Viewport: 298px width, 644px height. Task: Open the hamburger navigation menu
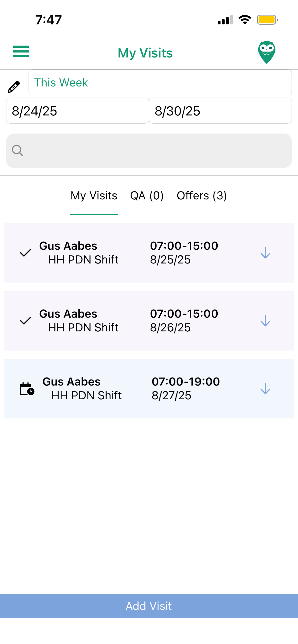[21, 52]
